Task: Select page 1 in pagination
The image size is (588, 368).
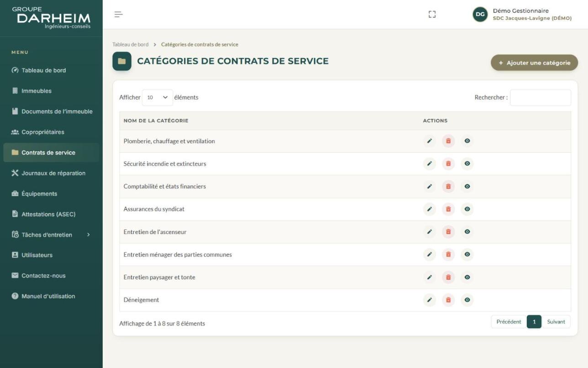Action: coord(534,322)
